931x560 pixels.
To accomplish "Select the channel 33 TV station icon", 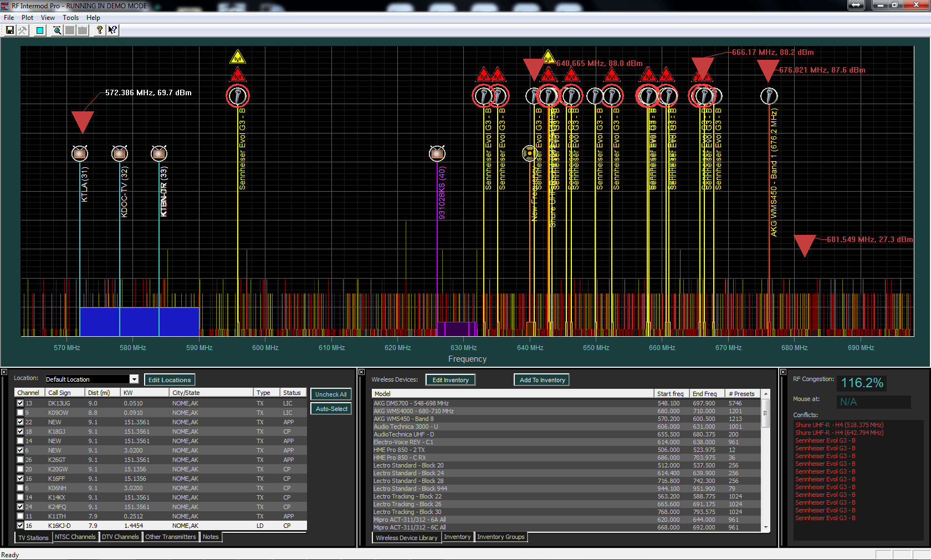I will [159, 153].
